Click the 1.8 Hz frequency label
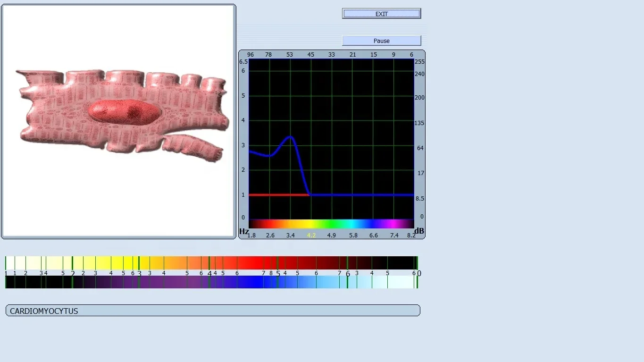Viewport: 644px width, 362px height. [x=251, y=235]
